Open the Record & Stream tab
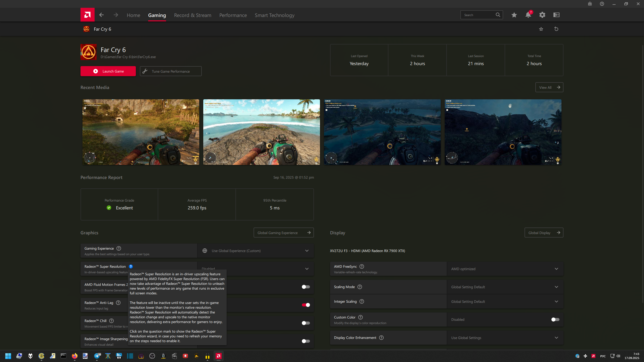The width and height of the screenshot is (644, 362). click(x=192, y=15)
